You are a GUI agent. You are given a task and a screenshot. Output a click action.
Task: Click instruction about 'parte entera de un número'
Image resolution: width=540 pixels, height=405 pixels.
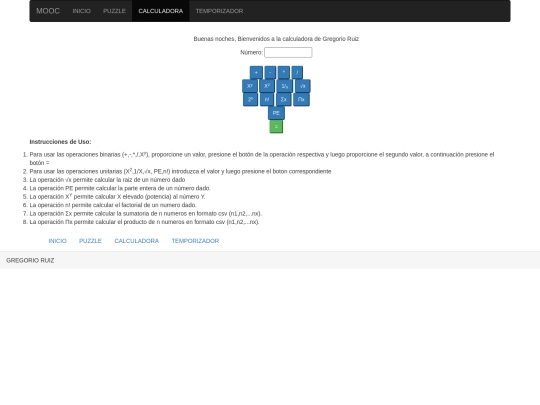click(x=120, y=188)
